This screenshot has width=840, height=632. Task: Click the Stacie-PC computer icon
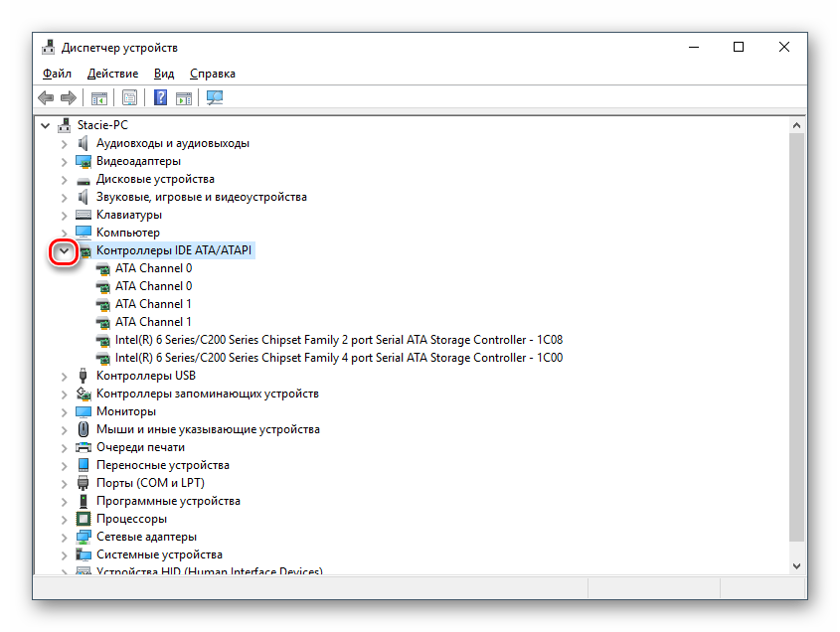(x=65, y=125)
